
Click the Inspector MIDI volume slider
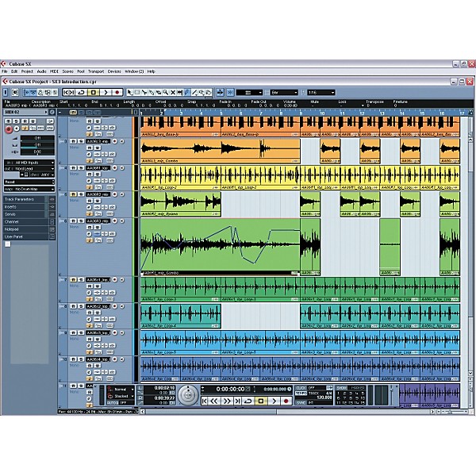[x=37, y=138]
